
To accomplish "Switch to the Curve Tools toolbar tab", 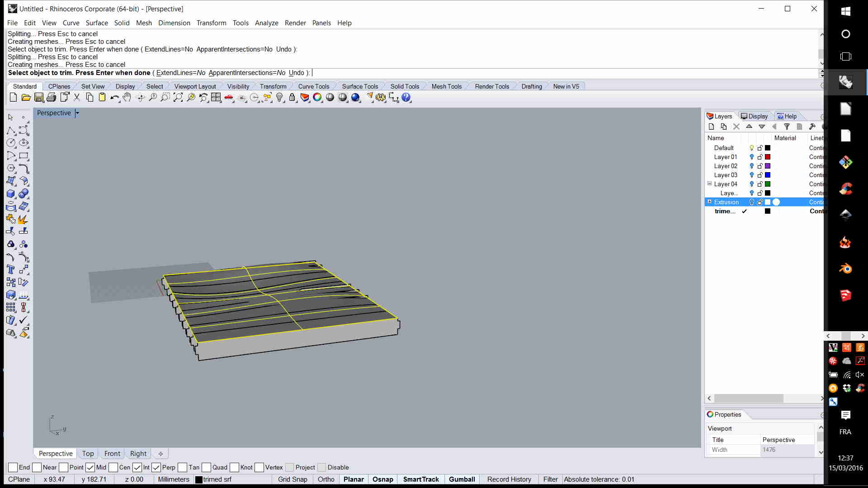I will point(314,86).
